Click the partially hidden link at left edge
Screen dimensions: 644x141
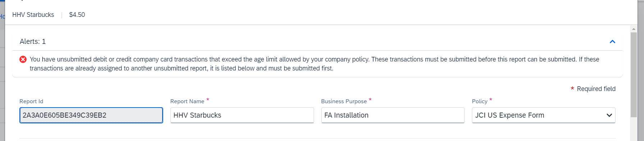[x=2, y=16]
